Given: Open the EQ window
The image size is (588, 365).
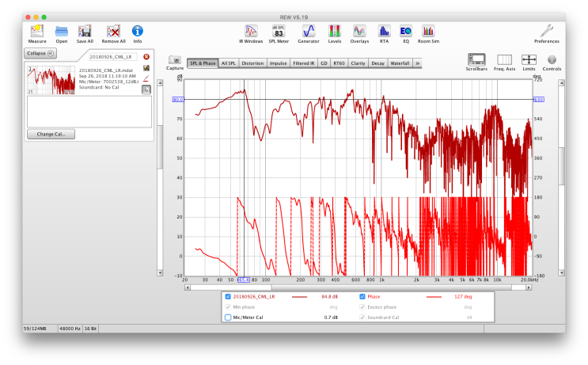Looking at the screenshot, I should pos(406,32).
